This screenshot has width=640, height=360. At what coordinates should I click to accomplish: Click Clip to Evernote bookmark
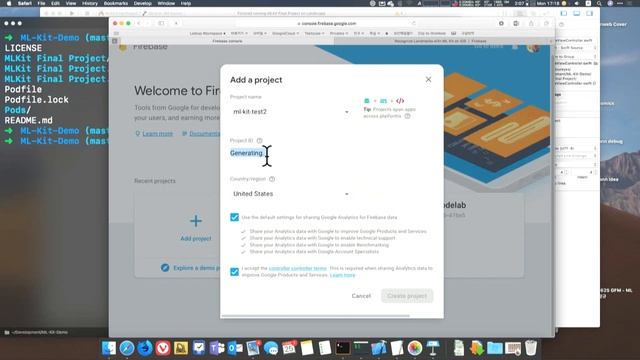point(432,33)
